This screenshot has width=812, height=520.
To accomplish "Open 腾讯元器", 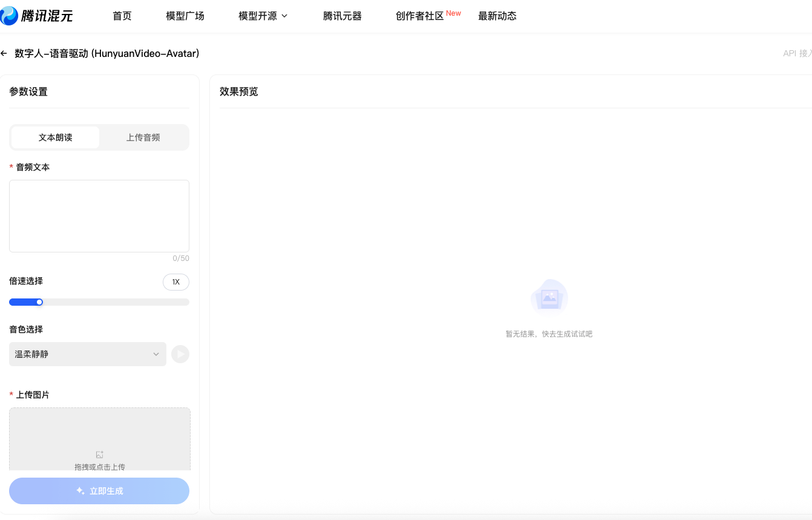I will coord(342,16).
